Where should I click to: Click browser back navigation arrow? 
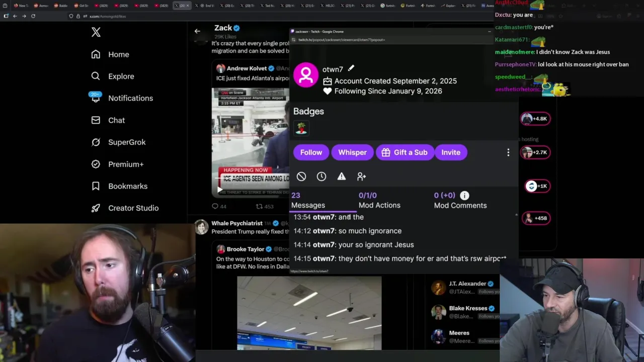[x=15, y=16]
